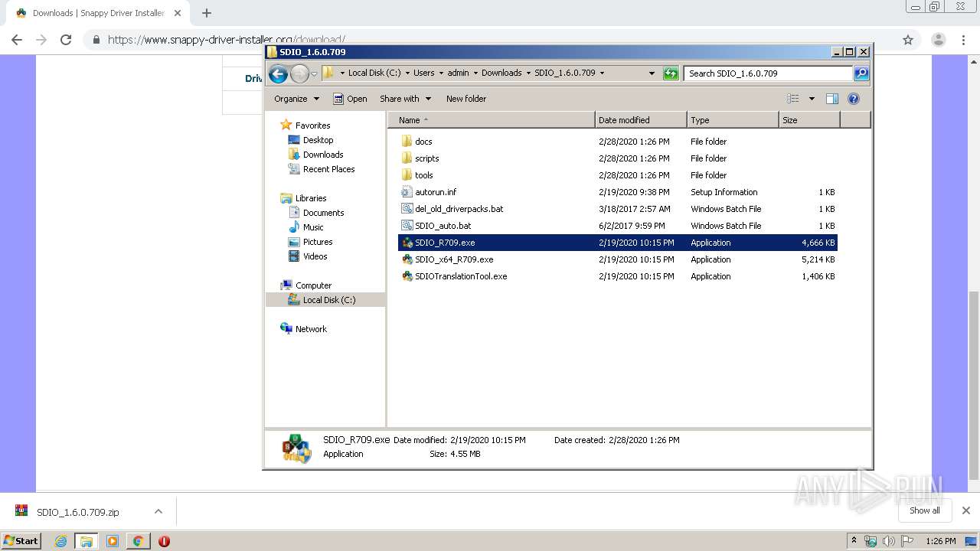980x551 pixels.
Task: Click the Explorer help icon
Action: click(x=854, y=99)
